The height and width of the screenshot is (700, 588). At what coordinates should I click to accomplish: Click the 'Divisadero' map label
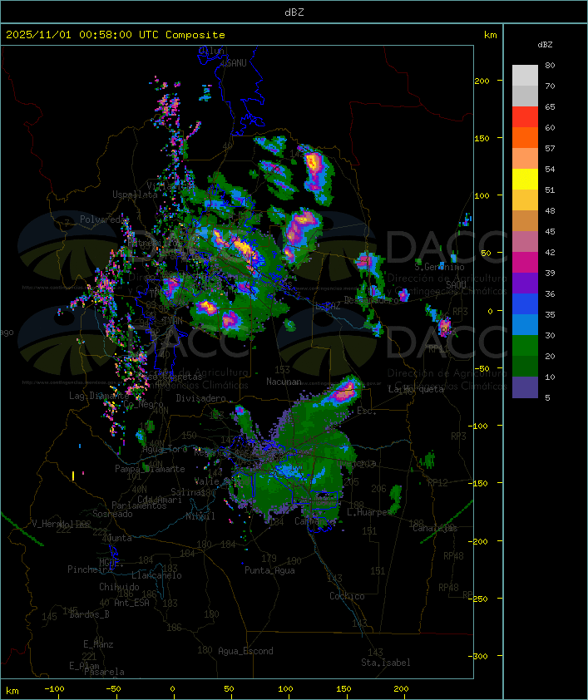click(x=200, y=397)
